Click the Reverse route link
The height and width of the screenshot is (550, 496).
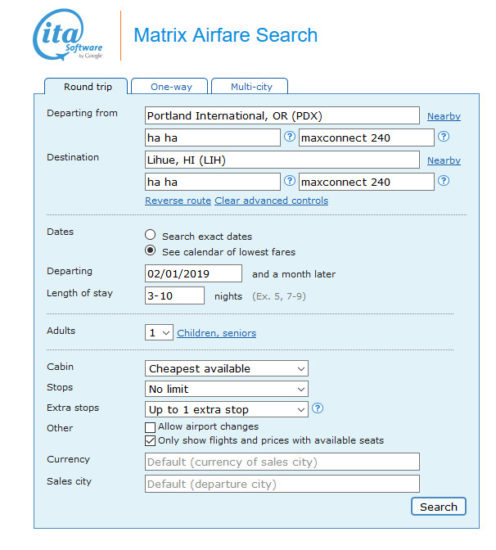(x=178, y=201)
